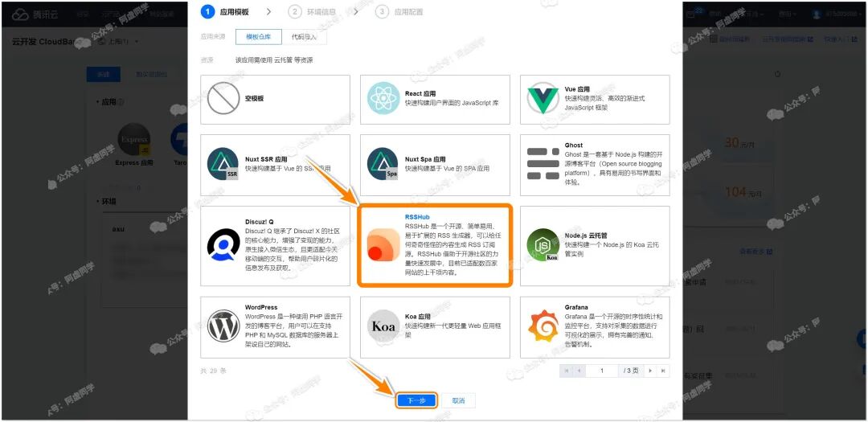Select the Nuxt SSR mountain logo
The image size is (868, 422).
click(x=223, y=164)
